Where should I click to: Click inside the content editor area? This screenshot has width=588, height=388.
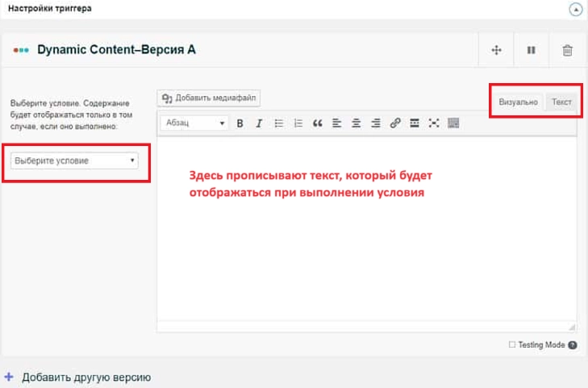367,228
